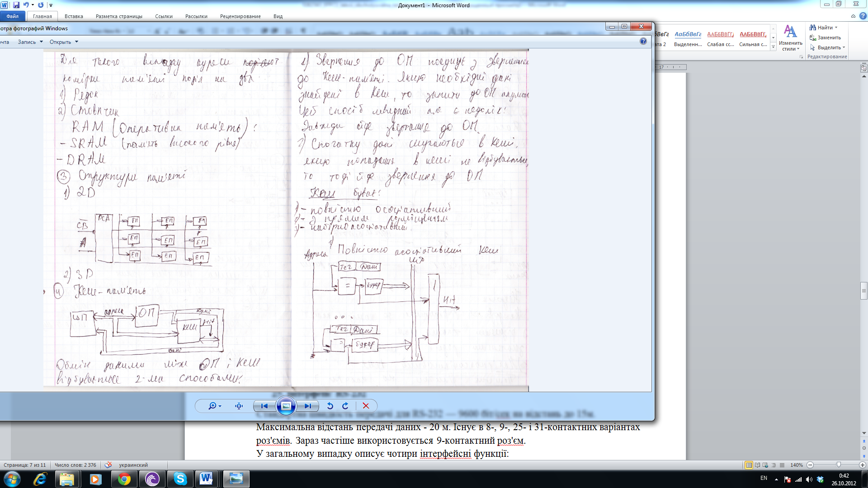Click the Word vertical scrollbar thumb

864,291
